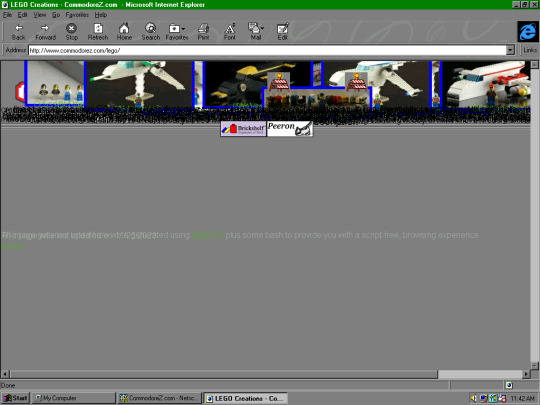Open the Help menu
The height and width of the screenshot is (405, 540).
(x=101, y=15)
